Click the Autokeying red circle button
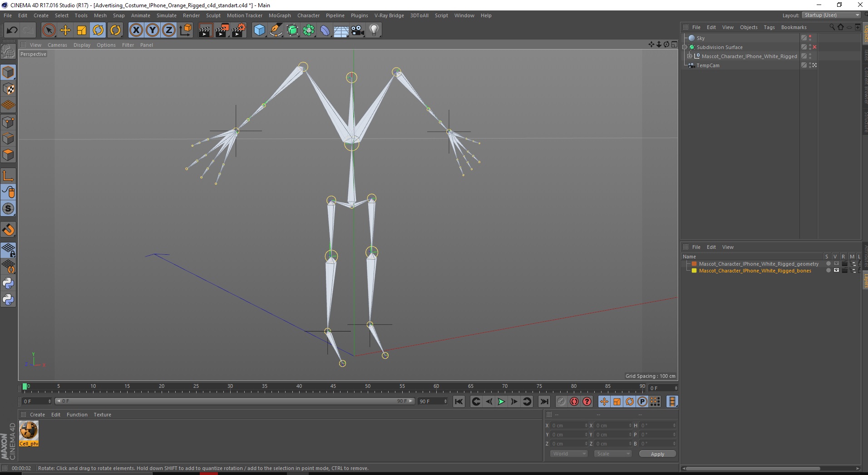868x475 pixels. tap(574, 401)
